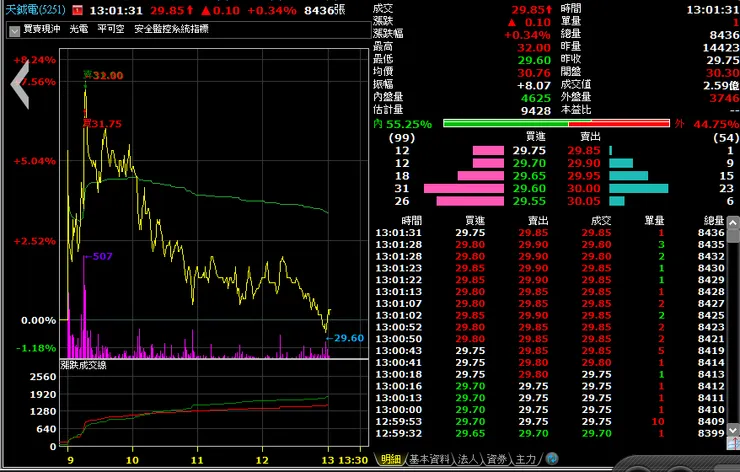Click the pink bid volume bar at 29.60
This screenshot has width=740, height=472.
click(x=464, y=188)
